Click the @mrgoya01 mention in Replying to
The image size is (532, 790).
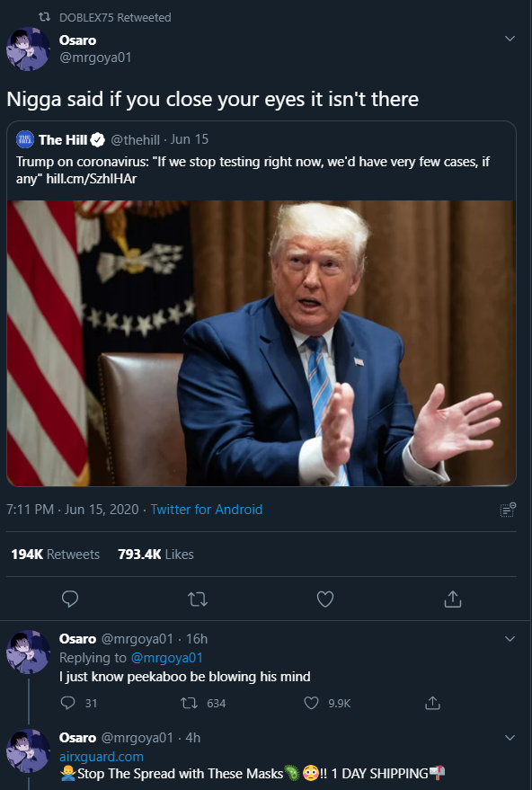(167, 658)
